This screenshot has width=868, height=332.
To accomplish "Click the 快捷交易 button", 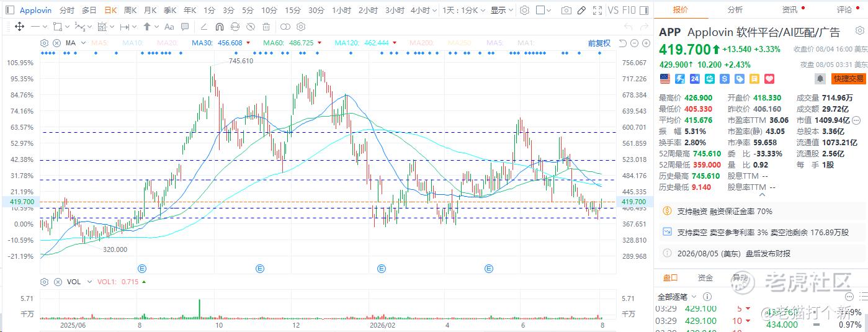I will coord(849,79).
